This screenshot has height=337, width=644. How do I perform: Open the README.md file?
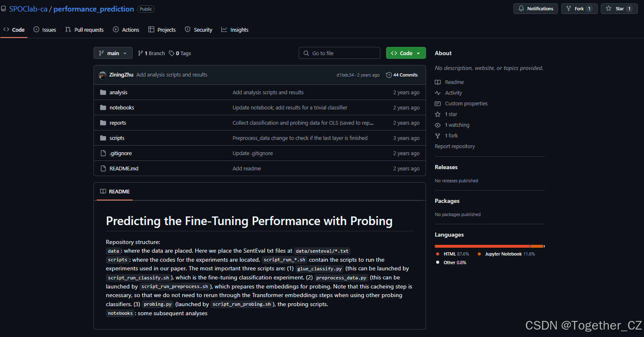[x=124, y=168]
